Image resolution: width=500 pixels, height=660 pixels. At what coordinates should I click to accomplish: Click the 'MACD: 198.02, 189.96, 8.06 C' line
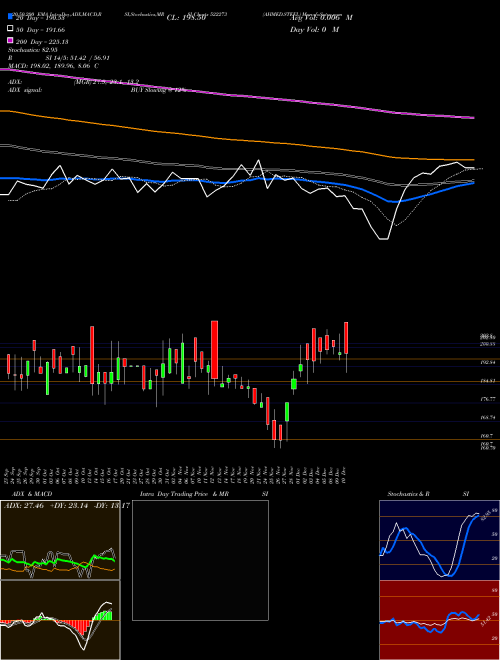pos(53,66)
